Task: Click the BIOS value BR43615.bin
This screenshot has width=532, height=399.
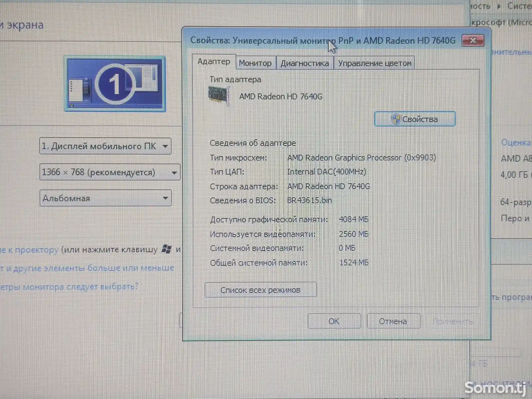Action: click(x=309, y=200)
